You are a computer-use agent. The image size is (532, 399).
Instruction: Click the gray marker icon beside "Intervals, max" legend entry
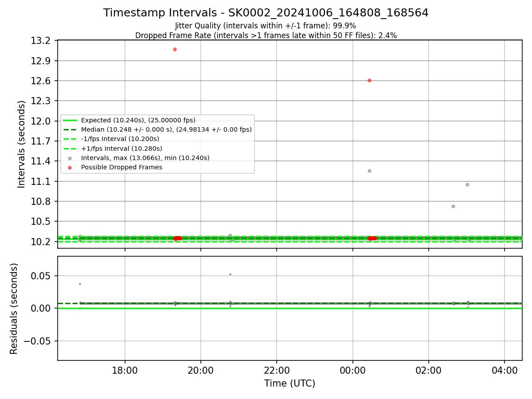coord(70,158)
